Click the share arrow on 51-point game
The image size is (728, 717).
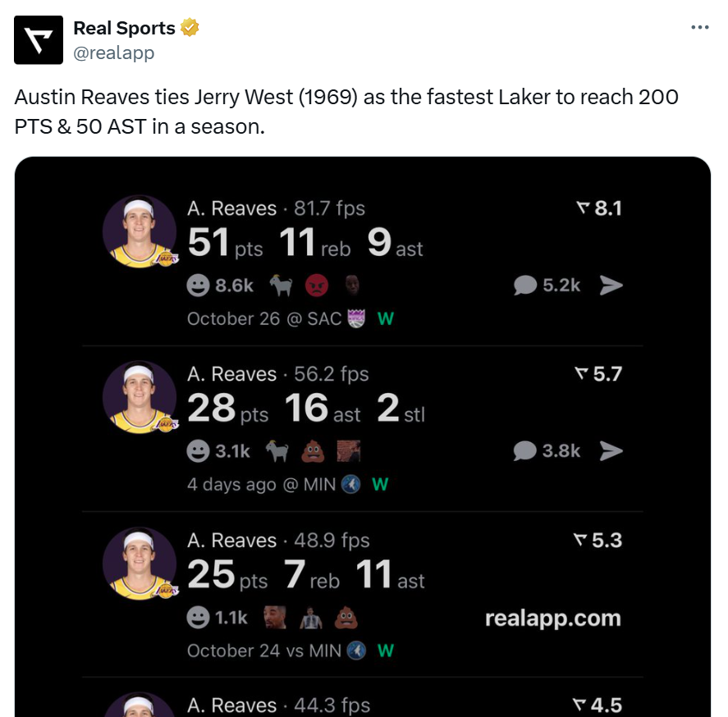pyautogui.click(x=611, y=285)
